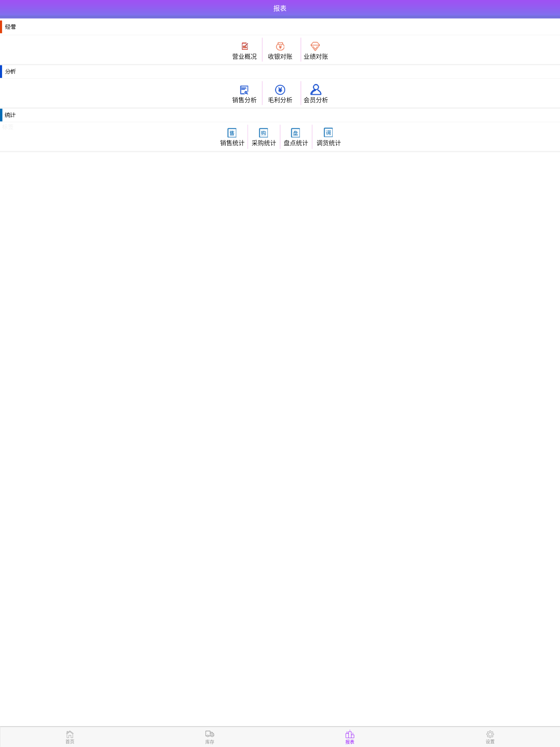Click the 调货统计 label
The height and width of the screenshot is (747, 560).
tap(329, 143)
